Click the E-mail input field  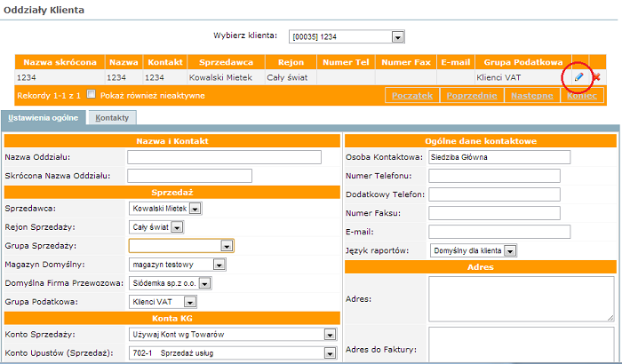click(499, 232)
